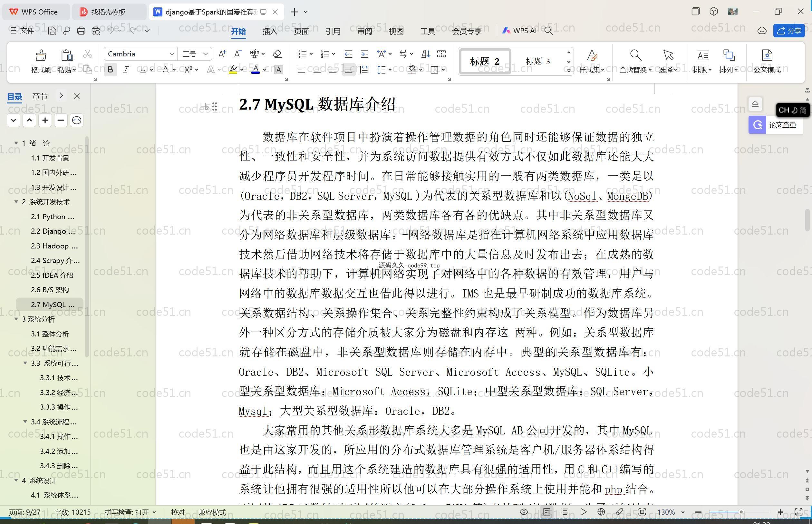Screen dimensions: 812x524
Task: Open Find and Replace (查找替换) magnifier
Action: 635,55
